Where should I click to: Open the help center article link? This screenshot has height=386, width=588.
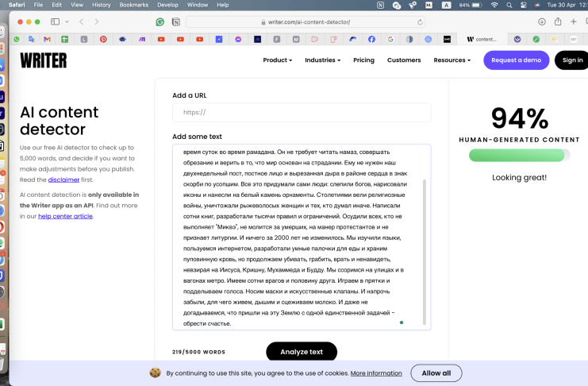65,216
